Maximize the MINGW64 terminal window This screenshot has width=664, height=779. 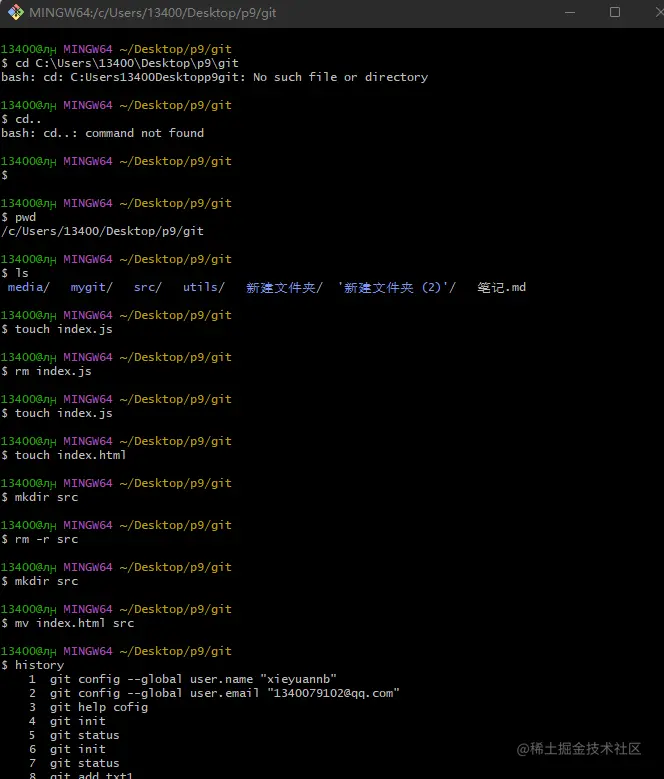pyautogui.click(x=614, y=12)
